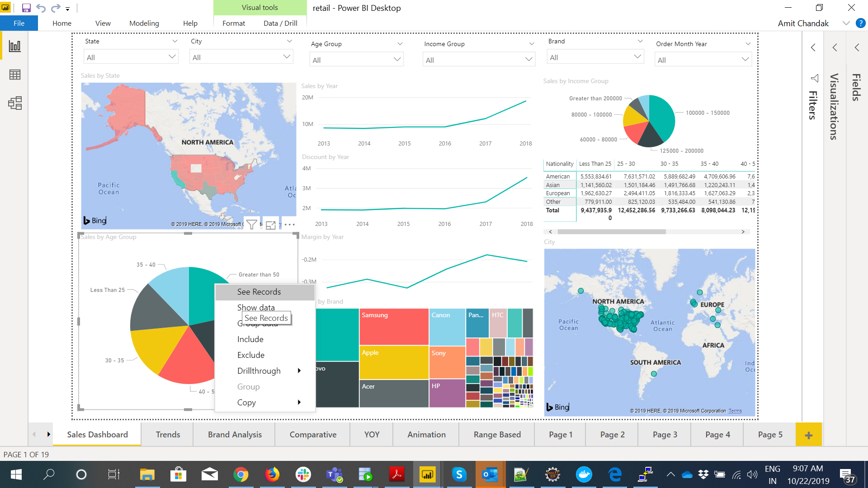Open the Copy submenu
The height and width of the screenshot is (488, 868).
click(x=265, y=403)
